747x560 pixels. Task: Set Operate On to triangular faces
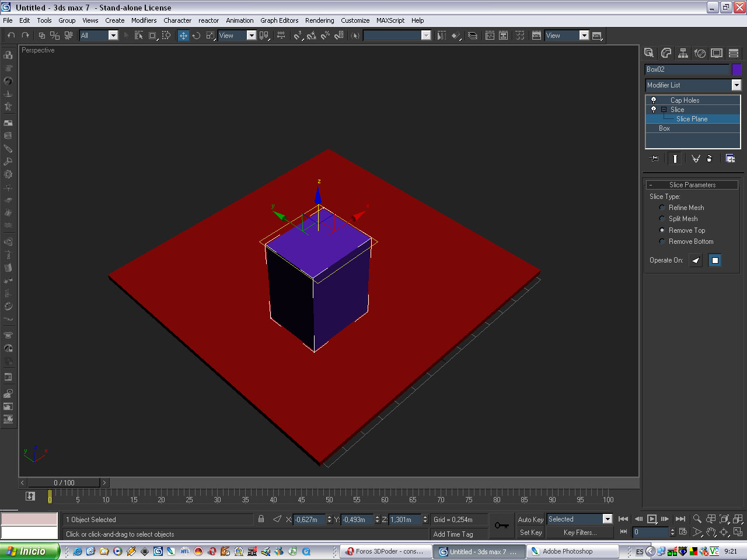(x=696, y=260)
